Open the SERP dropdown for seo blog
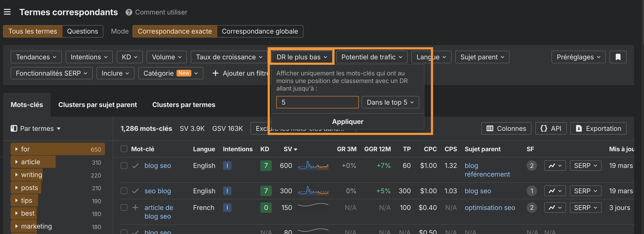Screen dimensions: 644x234 pos(585,191)
